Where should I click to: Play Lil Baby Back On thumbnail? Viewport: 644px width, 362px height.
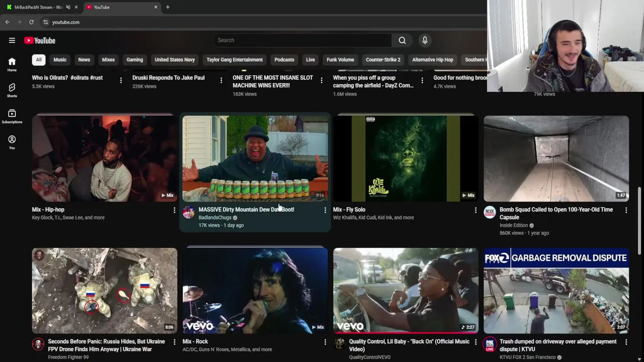406,291
